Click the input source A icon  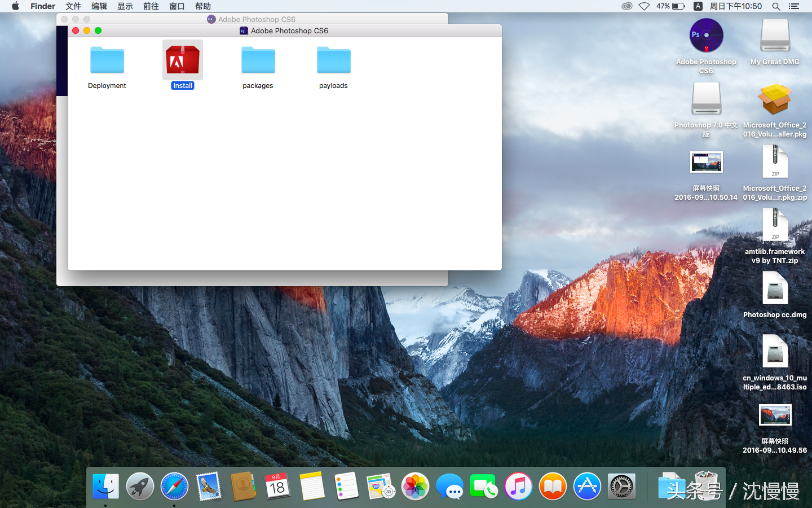pos(698,6)
